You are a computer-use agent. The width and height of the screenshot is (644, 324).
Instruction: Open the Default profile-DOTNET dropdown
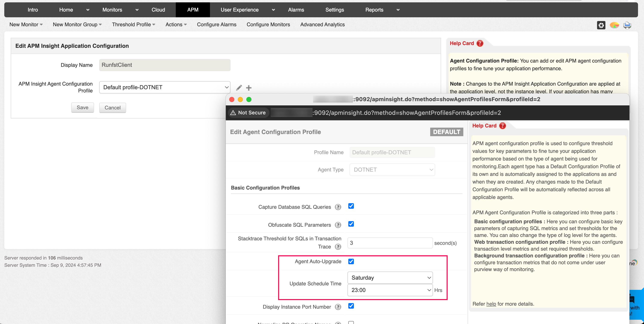coord(164,87)
